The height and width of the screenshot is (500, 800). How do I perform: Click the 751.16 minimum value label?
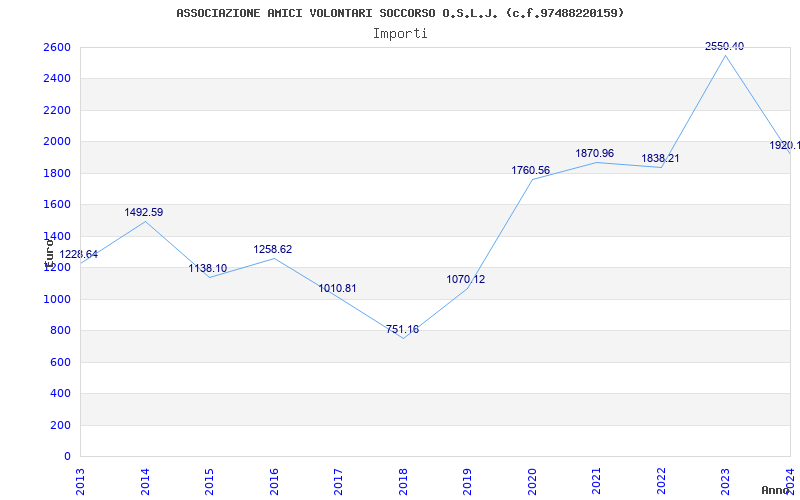click(402, 330)
